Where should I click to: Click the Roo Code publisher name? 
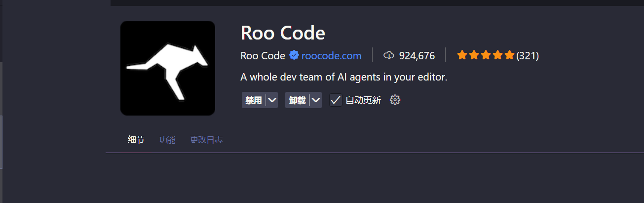(x=263, y=56)
